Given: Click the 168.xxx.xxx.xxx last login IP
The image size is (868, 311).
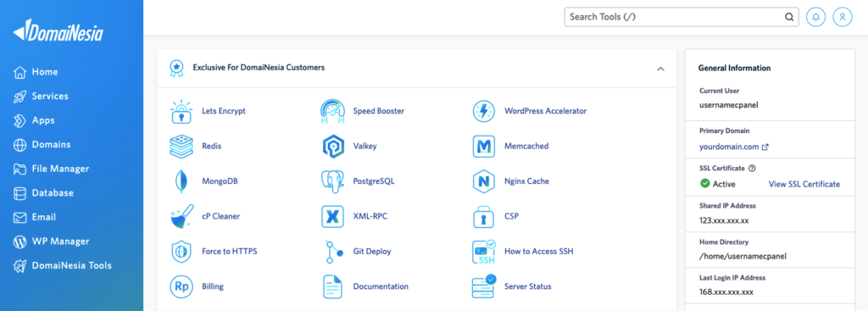Looking at the screenshot, I should click(x=726, y=292).
